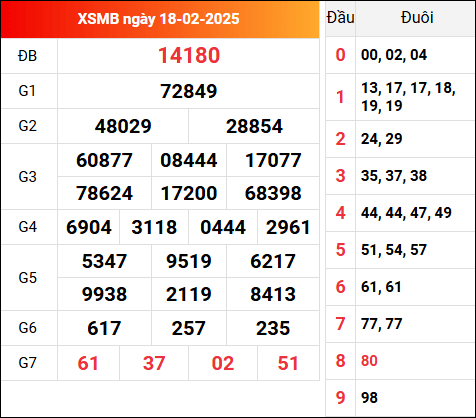Select Đầu digit 7
476x418 pixels.
[340, 324]
